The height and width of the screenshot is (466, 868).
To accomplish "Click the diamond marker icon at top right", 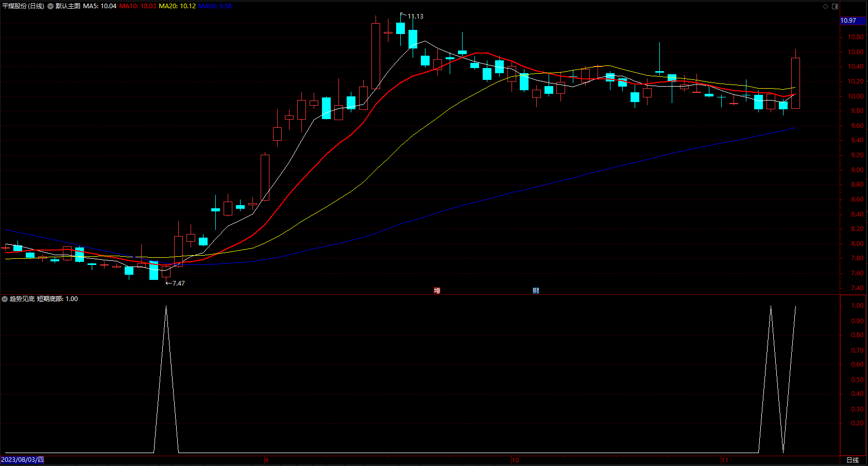I will coord(825,6).
